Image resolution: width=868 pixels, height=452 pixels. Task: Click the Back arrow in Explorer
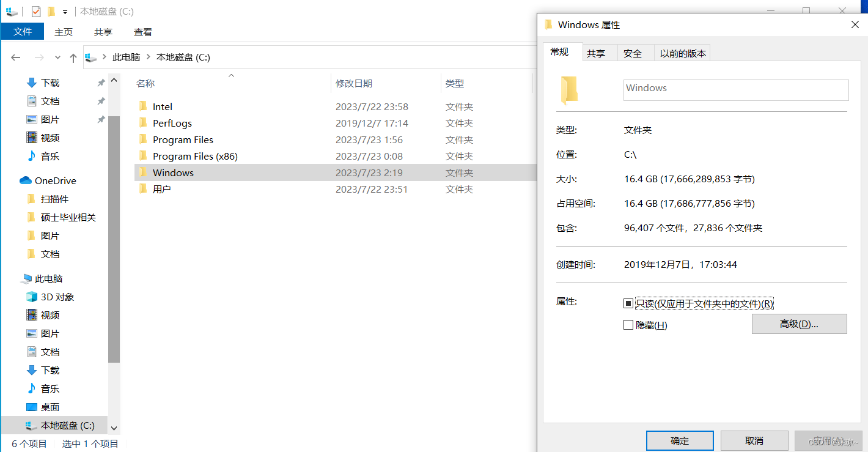coord(16,57)
